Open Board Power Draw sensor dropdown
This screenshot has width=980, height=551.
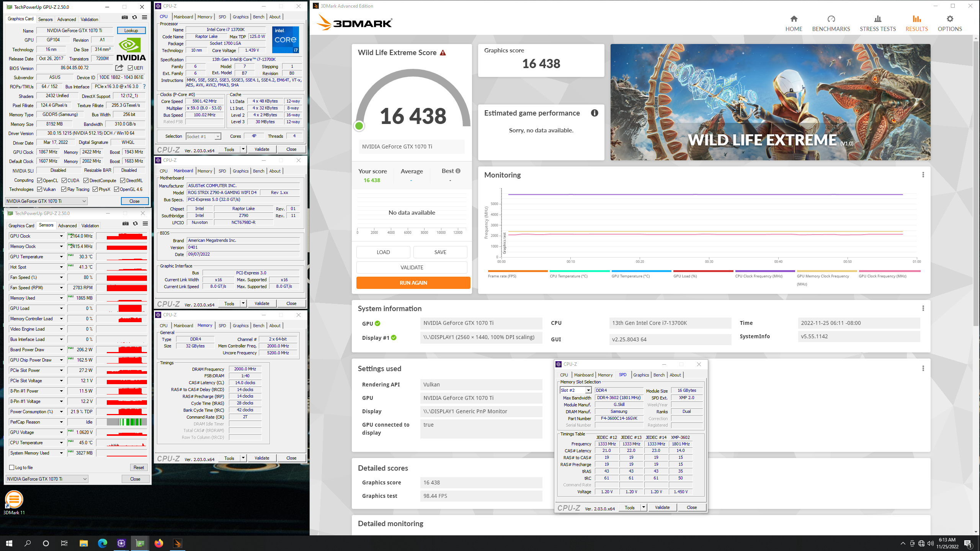click(61, 350)
